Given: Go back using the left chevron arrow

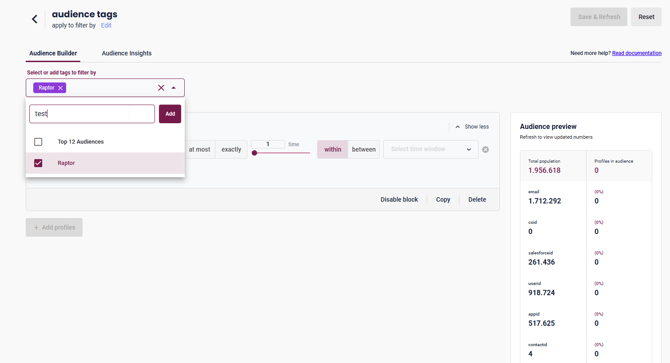Looking at the screenshot, I should [35, 19].
